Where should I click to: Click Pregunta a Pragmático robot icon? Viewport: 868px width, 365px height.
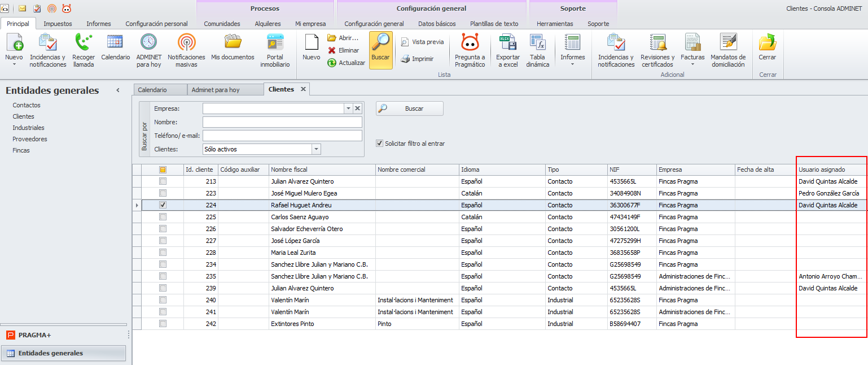(470, 43)
